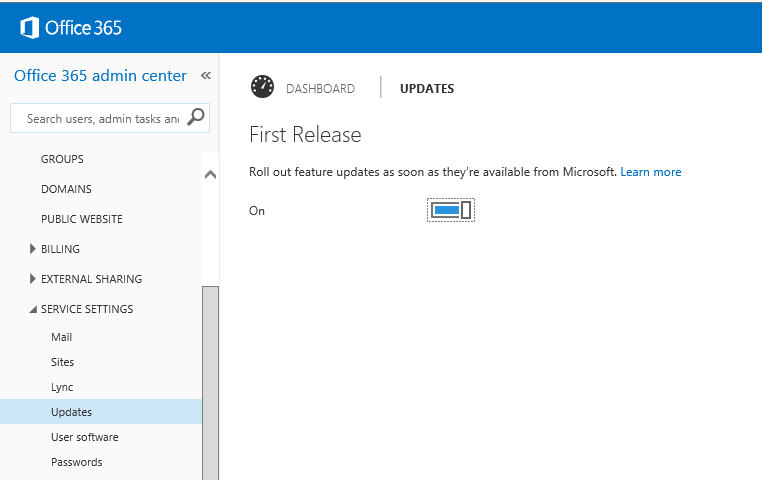Expand the External Sharing section
This screenshot has width=762, height=480.
coord(35,279)
